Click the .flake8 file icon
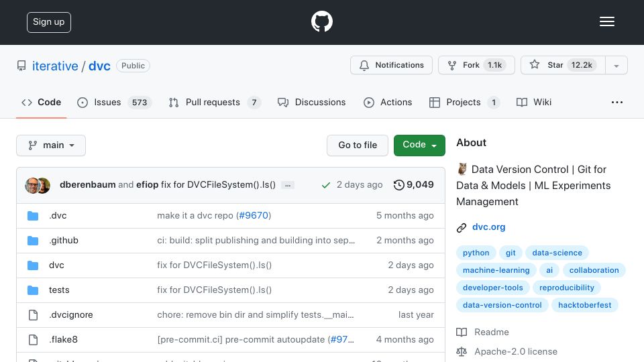The image size is (644, 362). tap(34, 340)
